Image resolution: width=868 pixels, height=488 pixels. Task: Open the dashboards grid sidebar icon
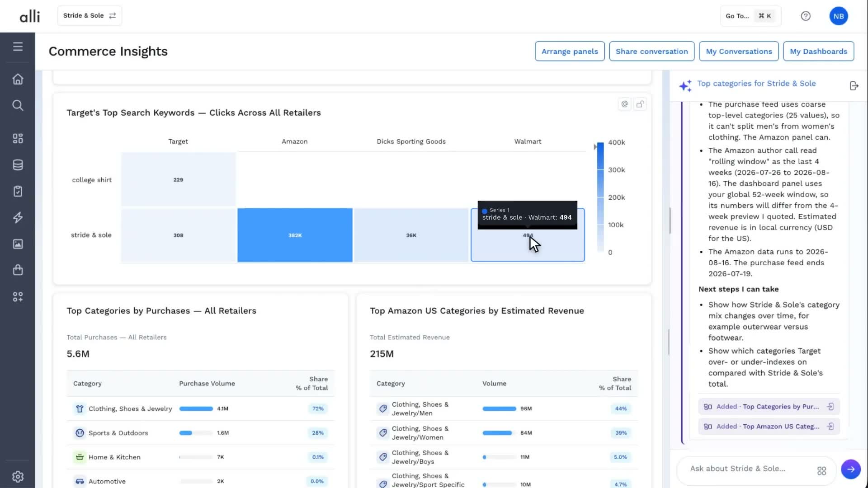pyautogui.click(x=18, y=138)
